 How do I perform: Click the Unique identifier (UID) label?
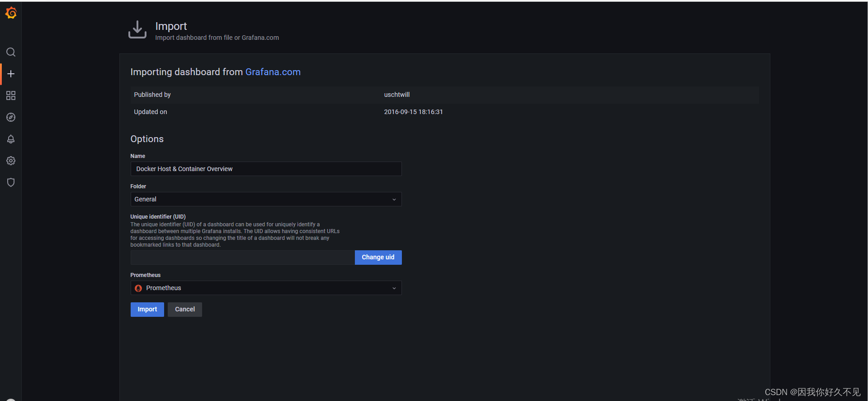point(158,217)
